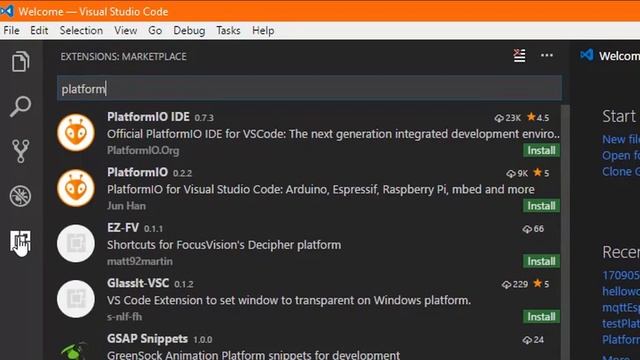Click publisher name PlatformIO.Org
The height and width of the screenshot is (360, 640).
pyautogui.click(x=143, y=151)
